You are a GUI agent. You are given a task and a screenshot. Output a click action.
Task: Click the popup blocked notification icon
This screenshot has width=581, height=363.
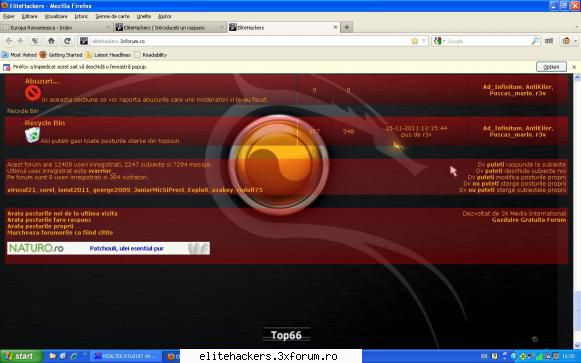pyautogui.click(x=6, y=67)
